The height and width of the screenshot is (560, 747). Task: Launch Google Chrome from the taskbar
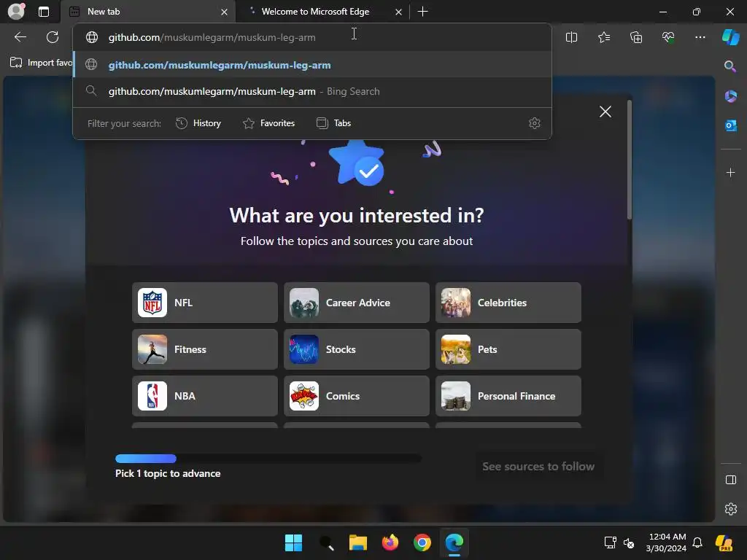pos(422,542)
